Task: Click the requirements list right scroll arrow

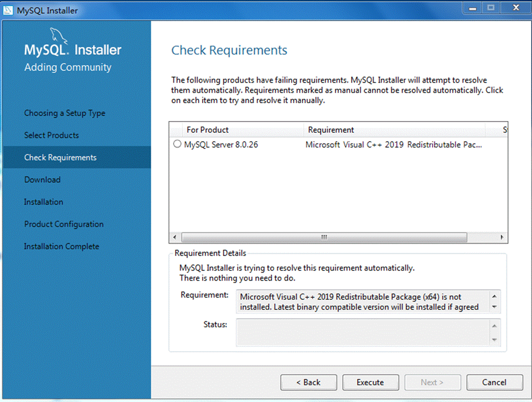Action: point(502,238)
